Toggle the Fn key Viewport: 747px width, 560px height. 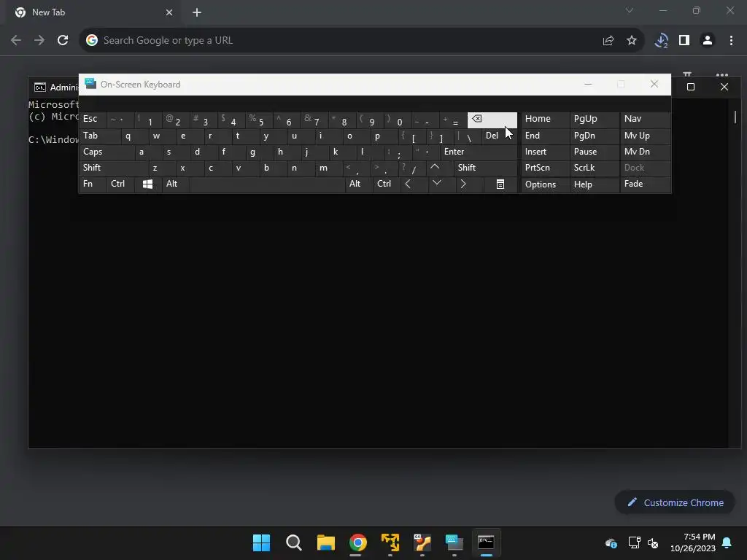(93, 184)
